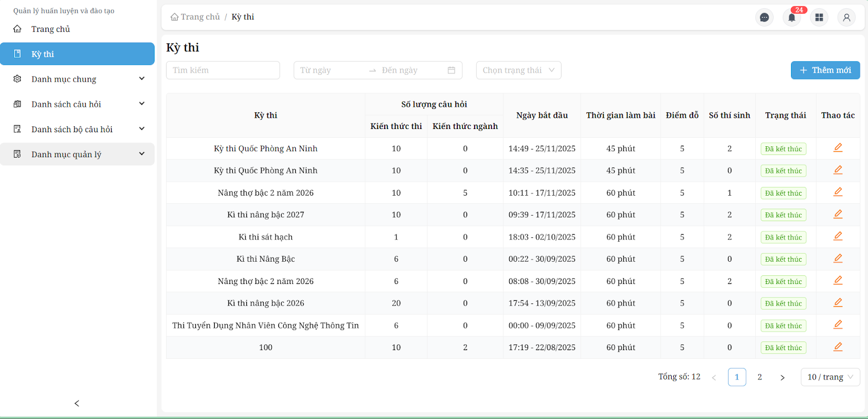
Task: Go to page 2 of results
Action: 759,377
